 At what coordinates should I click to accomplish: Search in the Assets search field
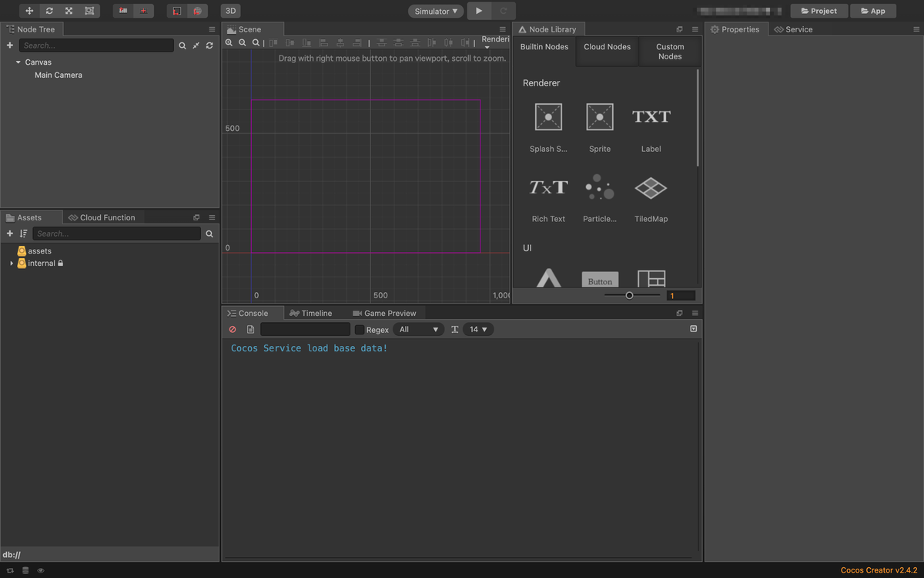(x=117, y=234)
